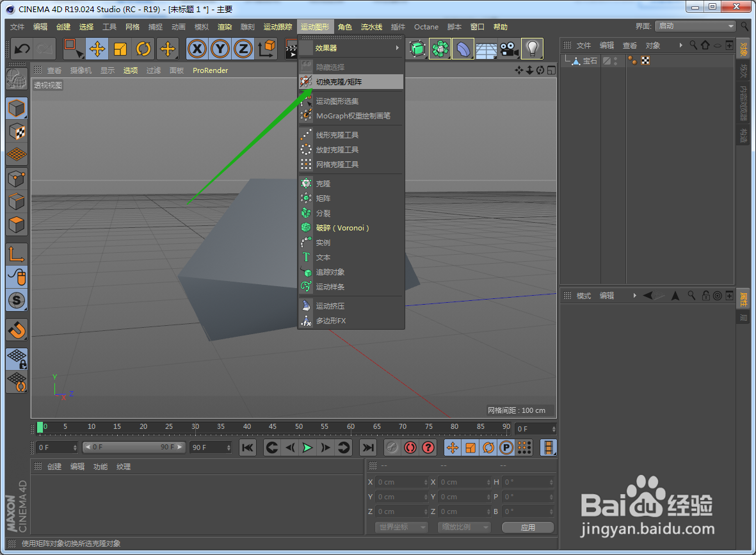The width and height of the screenshot is (756, 555).
Task: Choose 切换克隆/矩阵 menu entry
Action: [351, 82]
